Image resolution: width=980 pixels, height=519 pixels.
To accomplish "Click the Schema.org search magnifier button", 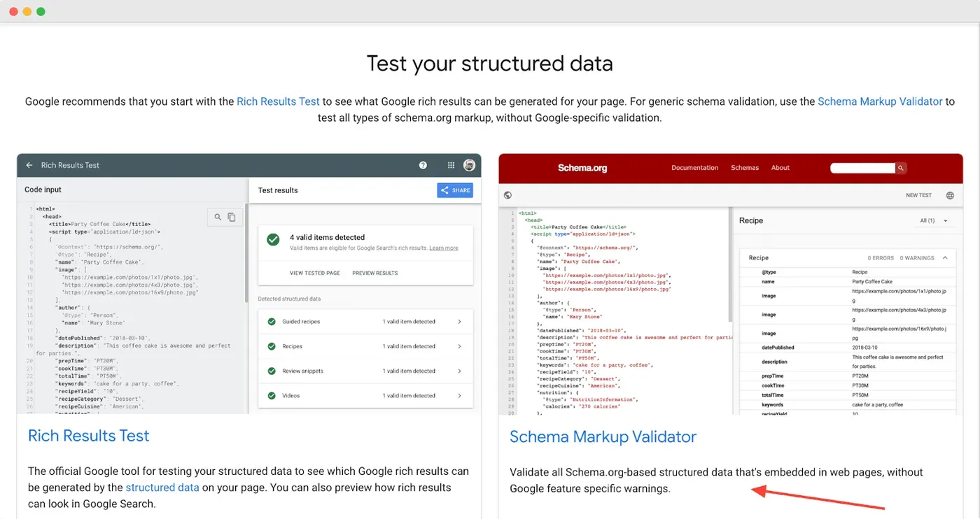I will coord(901,168).
